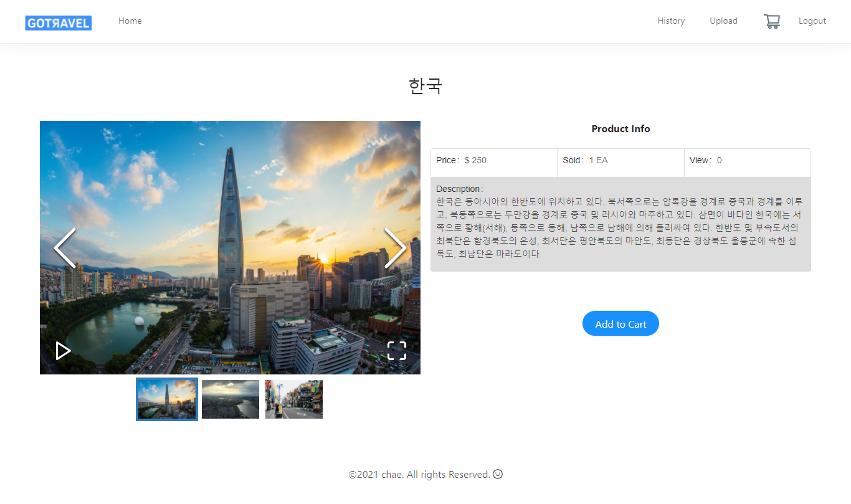851x504 pixels.
Task: Go back to the previous photo with the left arrow
Action: click(x=65, y=247)
